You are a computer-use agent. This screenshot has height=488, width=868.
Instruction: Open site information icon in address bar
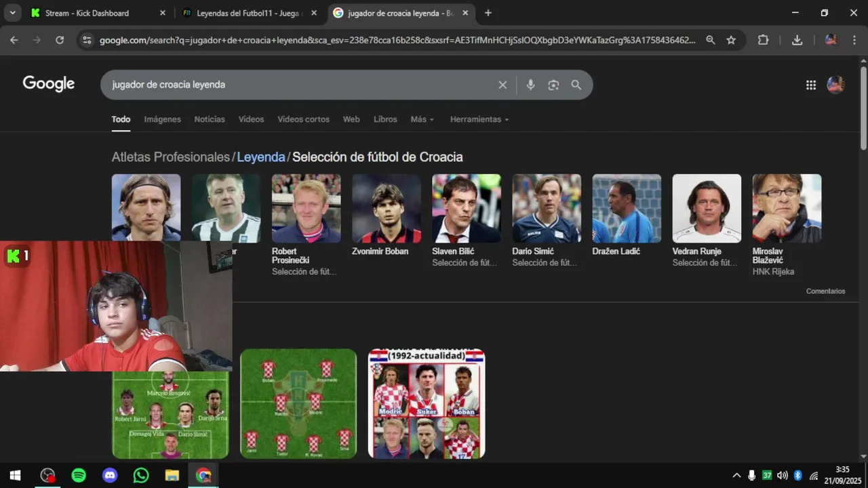coord(86,40)
